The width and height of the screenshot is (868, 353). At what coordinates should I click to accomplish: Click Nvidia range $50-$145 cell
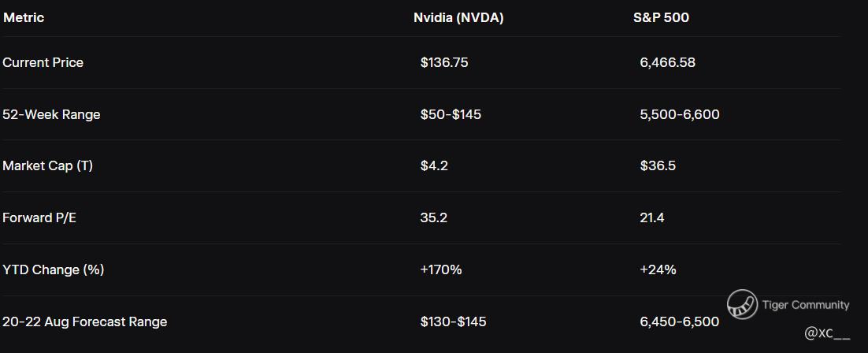[x=451, y=114]
